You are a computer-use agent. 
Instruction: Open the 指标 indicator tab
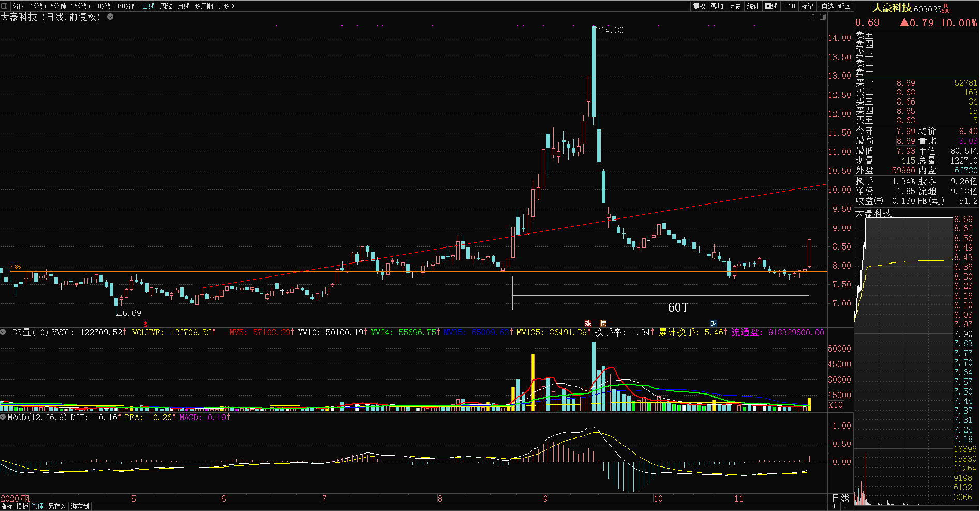click(7, 506)
